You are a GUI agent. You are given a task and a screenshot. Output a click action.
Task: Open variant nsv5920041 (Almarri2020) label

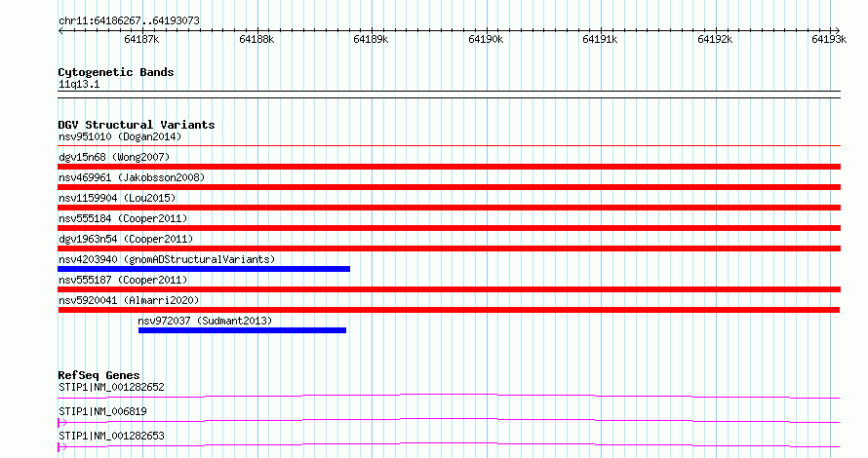[x=129, y=300]
